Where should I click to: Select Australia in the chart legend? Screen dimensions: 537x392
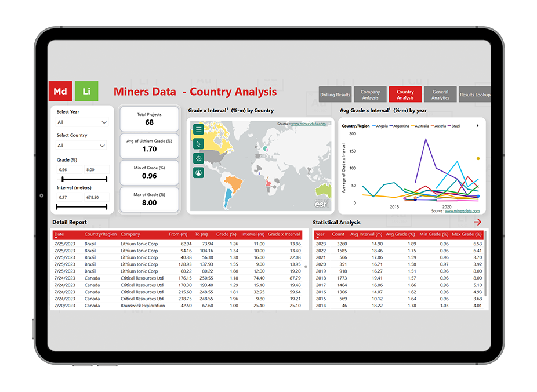(420, 126)
